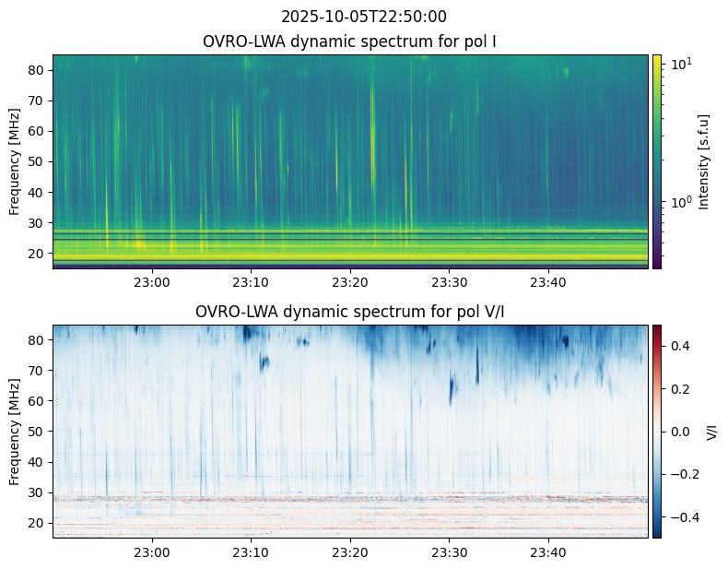Viewport: 728px width, 569px height.
Task: Click the 10¹ tick on the intensity colorbar
Action: click(x=681, y=64)
